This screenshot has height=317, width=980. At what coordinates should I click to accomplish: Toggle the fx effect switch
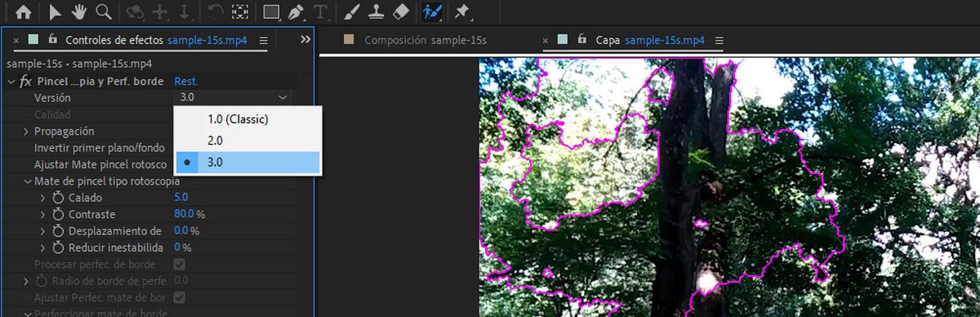coord(25,81)
